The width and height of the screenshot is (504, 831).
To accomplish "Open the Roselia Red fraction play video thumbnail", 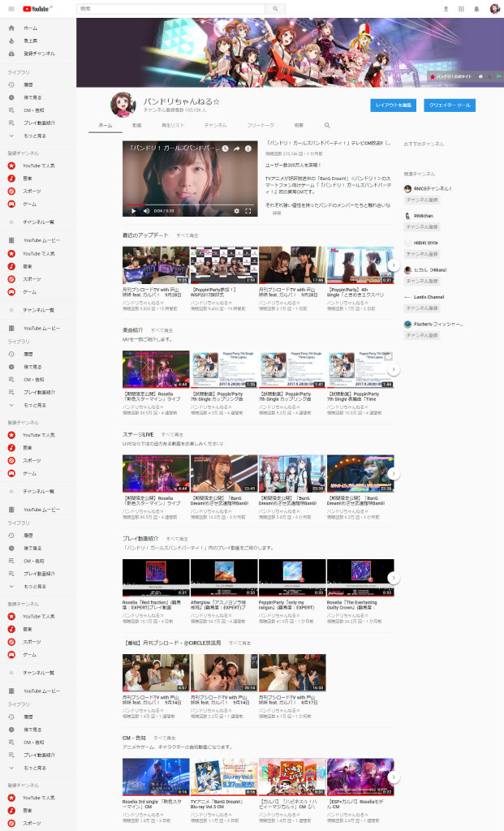I will pyautogui.click(x=156, y=578).
